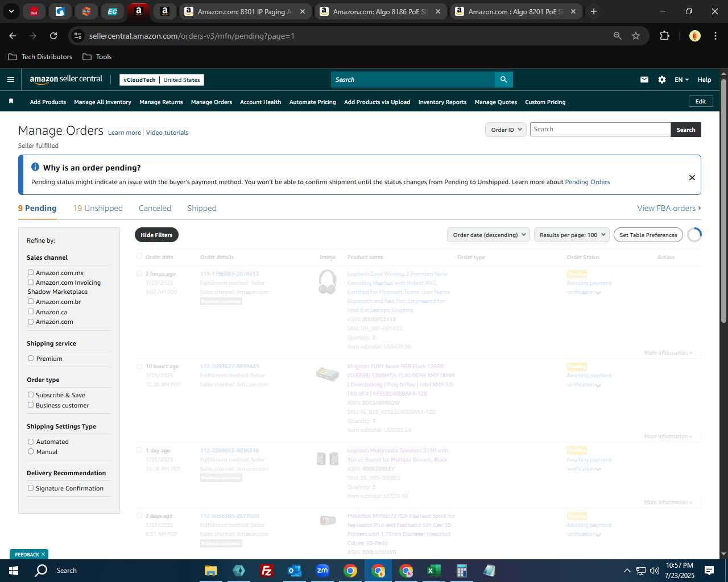728x582 pixels.
Task: Open Zoom from the taskbar
Action: point(322,571)
